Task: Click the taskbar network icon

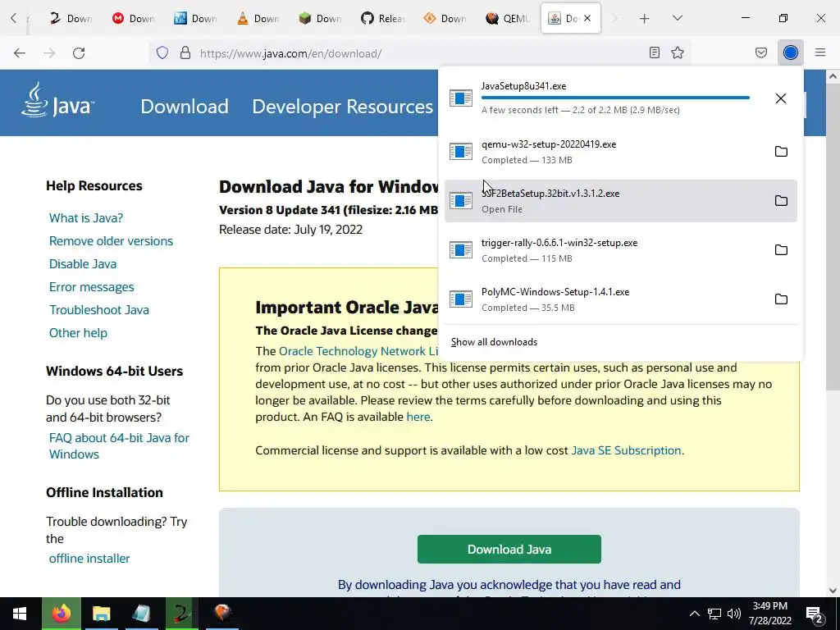Action: 714,614
